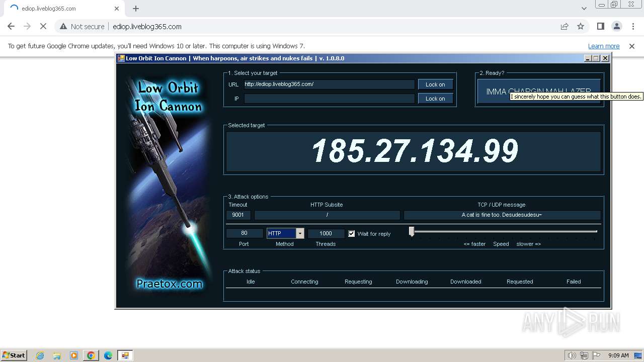
Task: Click the TCP / UDP message field
Action: pos(502,215)
